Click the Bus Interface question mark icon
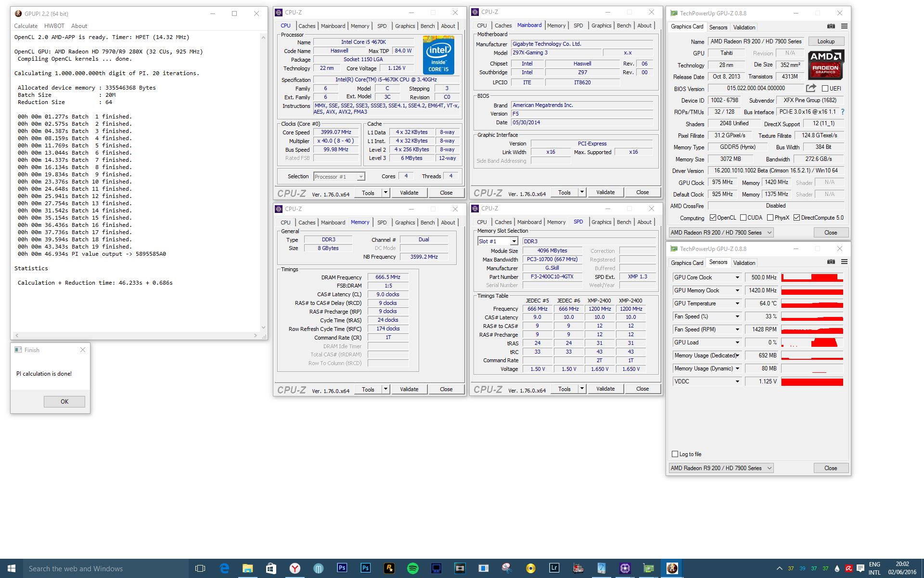The image size is (924, 578). pos(843,112)
